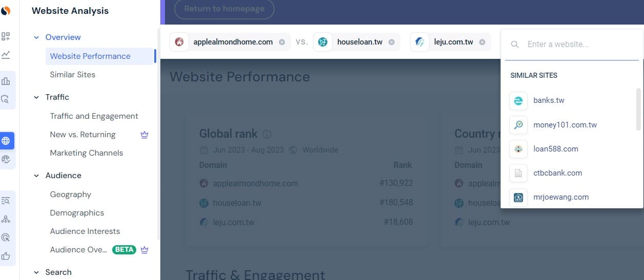Click the Audience section label
Image resolution: width=644 pixels, height=280 pixels.
tap(63, 176)
